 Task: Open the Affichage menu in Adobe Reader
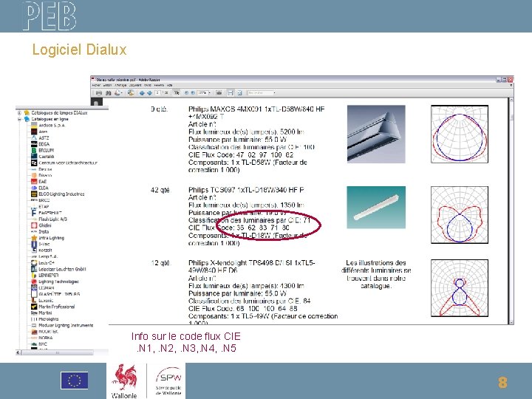[x=120, y=85]
